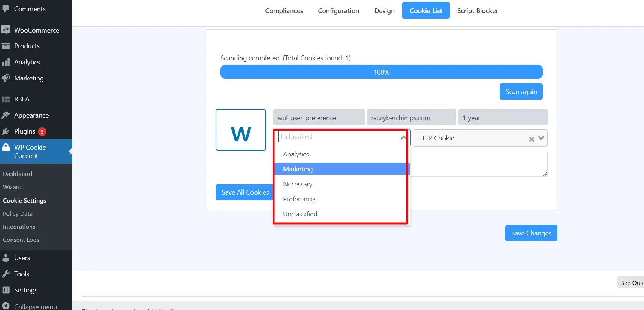Screen dimensions: 644x310
Task: Open the Compliances tab
Action: click(284, 11)
